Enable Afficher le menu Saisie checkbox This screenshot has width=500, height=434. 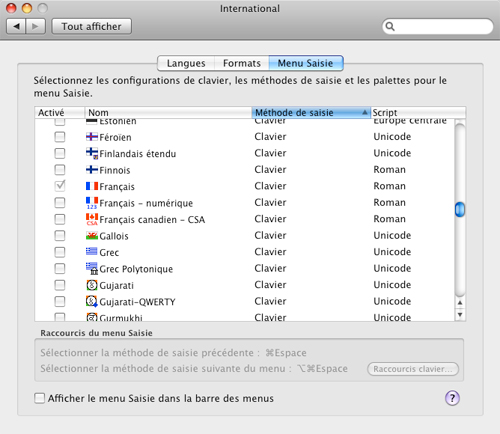pyautogui.click(x=39, y=398)
